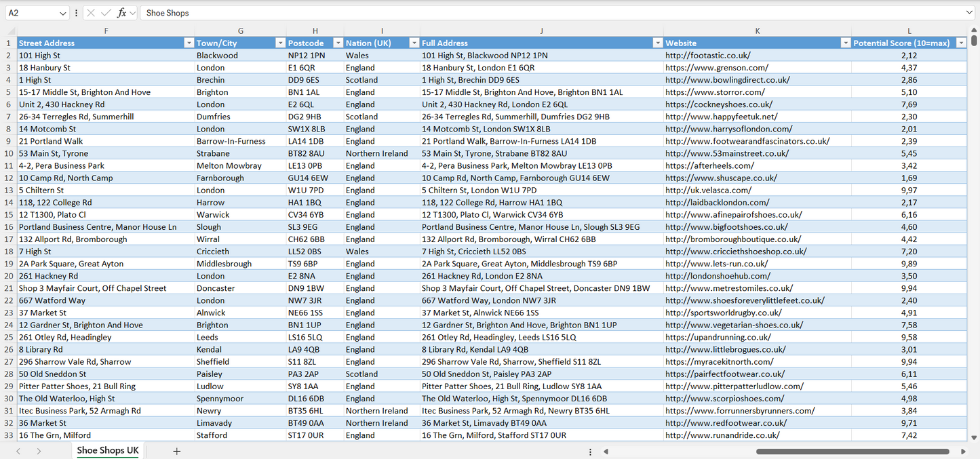The height and width of the screenshot is (459, 980).
Task: Click the checkmark to confirm cell entry
Action: tap(106, 12)
